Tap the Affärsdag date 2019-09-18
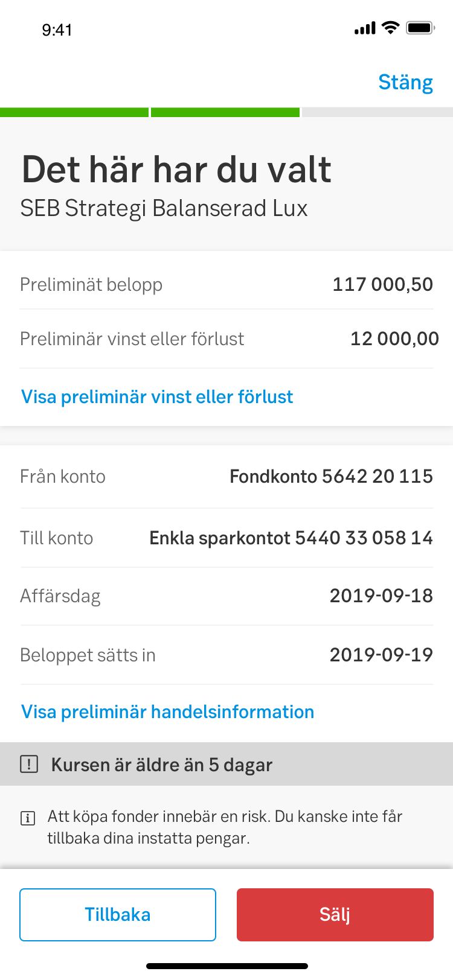The image size is (453, 980). [x=381, y=596]
